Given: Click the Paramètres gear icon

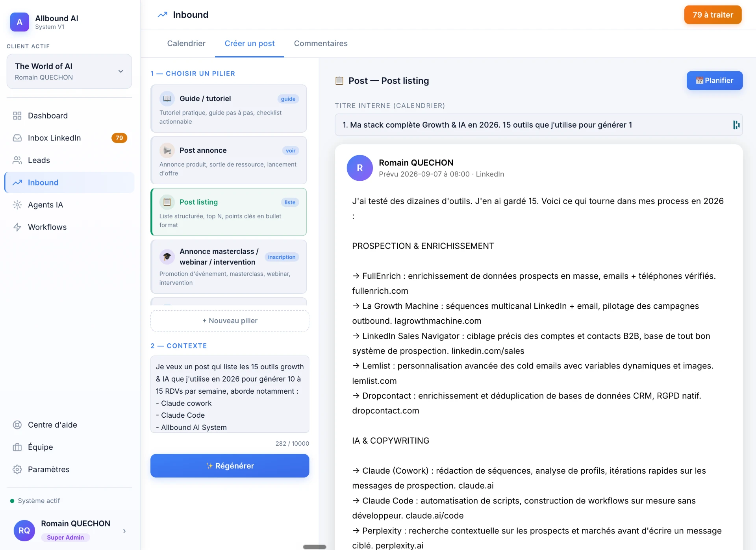Looking at the screenshot, I should (17, 469).
